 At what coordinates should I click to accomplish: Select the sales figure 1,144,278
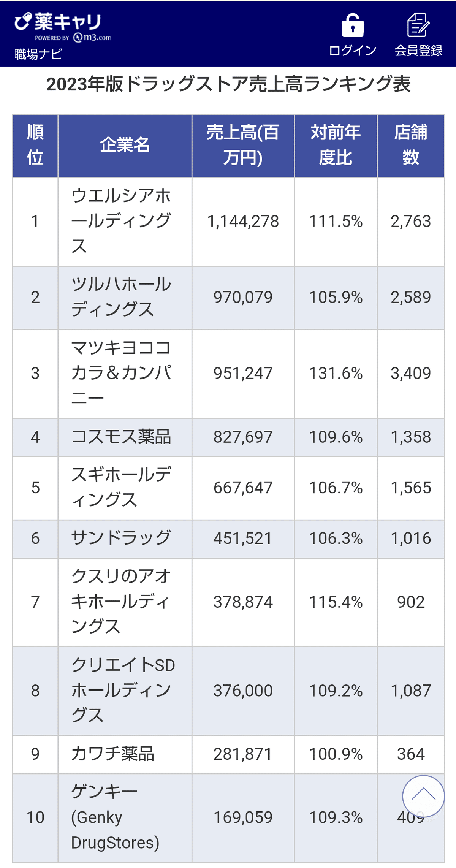tap(243, 220)
